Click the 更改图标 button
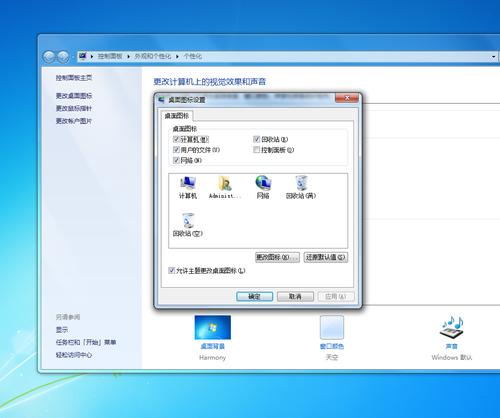 pos(277,257)
